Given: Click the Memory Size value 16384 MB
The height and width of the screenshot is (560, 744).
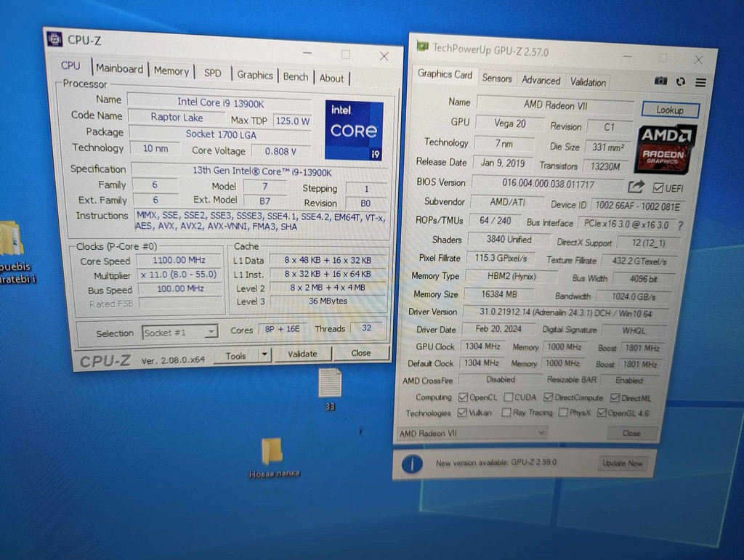Looking at the screenshot, I should point(498,294).
